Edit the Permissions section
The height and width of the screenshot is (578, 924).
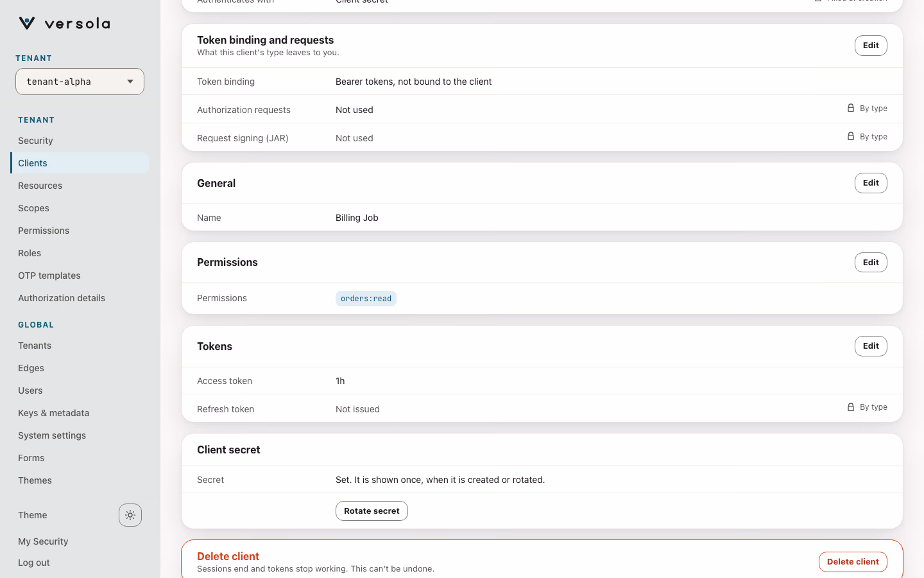coord(871,263)
